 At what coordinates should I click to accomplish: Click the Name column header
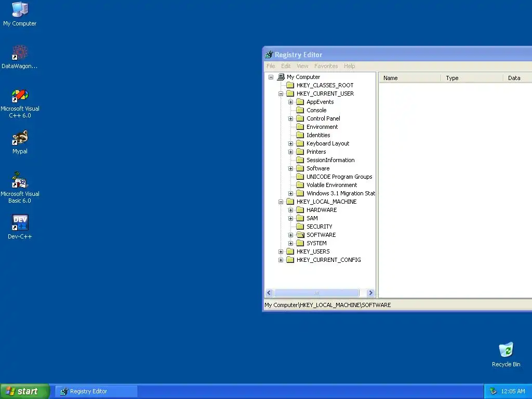point(409,78)
